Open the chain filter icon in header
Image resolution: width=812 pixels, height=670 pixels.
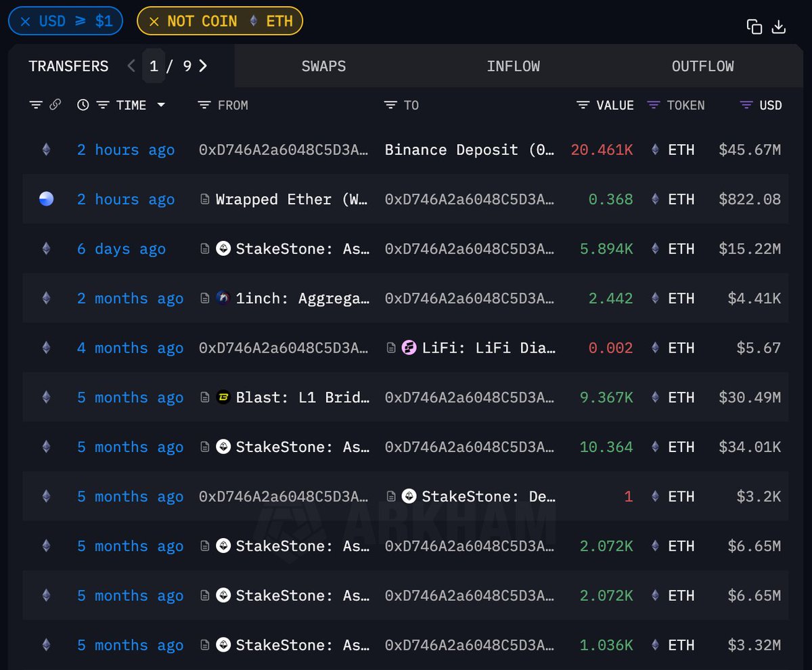coord(36,105)
